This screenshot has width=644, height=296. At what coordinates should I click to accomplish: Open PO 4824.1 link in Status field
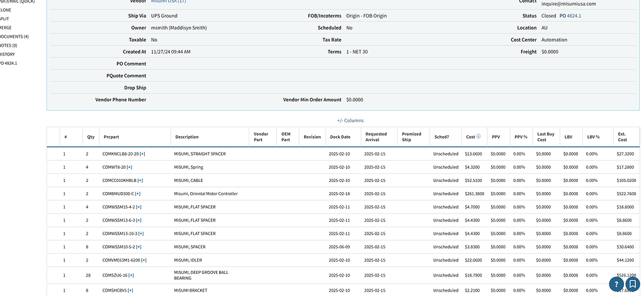[573, 16]
